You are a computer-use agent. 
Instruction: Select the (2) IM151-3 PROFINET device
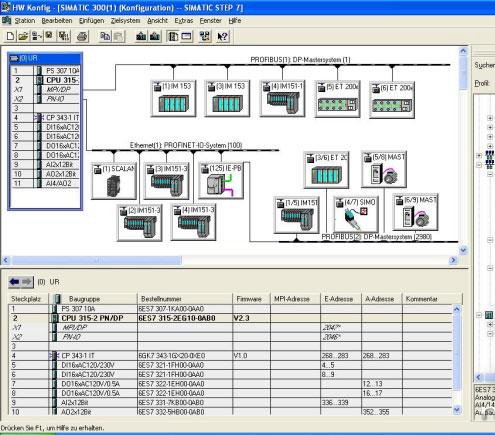click(x=140, y=223)
